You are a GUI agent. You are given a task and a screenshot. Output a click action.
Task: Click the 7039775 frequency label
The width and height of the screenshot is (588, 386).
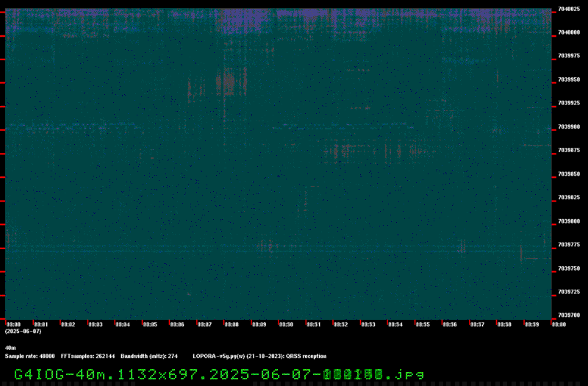click(569, 245)
